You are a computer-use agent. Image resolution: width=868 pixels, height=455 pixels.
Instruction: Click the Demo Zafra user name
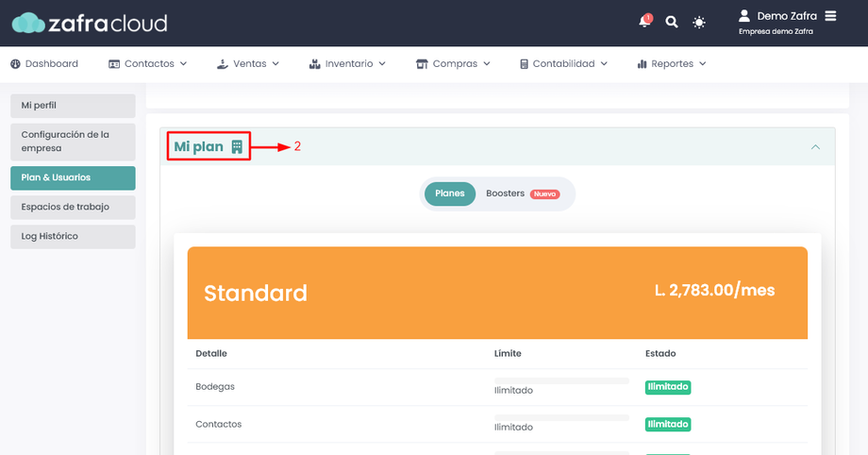(x=787, y=16)
